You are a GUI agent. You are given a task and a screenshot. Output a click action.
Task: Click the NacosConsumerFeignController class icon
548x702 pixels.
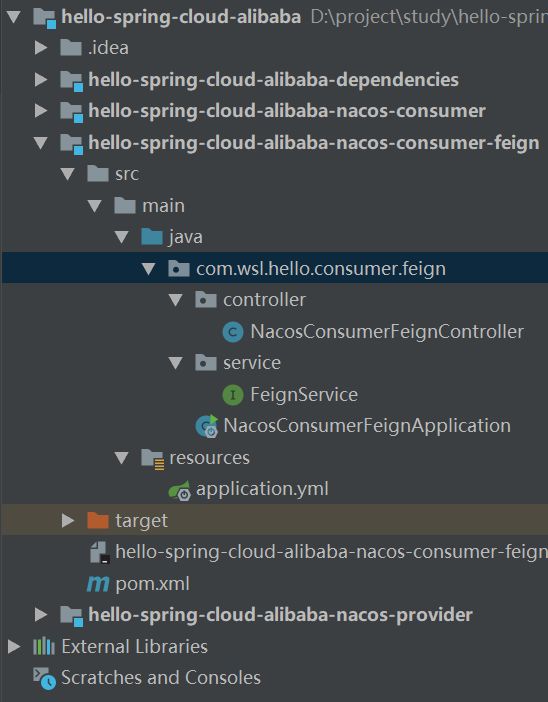tap(232, 332)
